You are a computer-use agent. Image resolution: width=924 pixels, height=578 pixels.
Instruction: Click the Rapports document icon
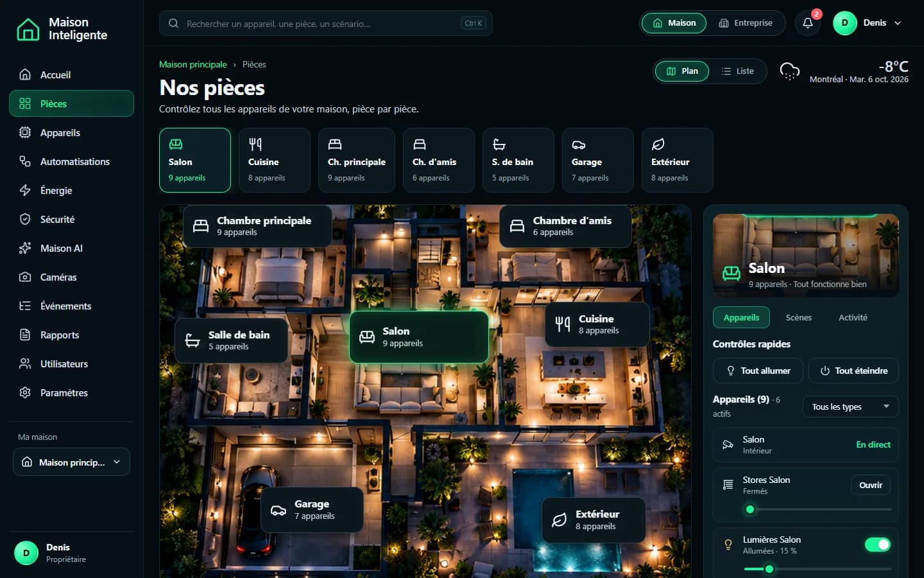pos(25,335)
